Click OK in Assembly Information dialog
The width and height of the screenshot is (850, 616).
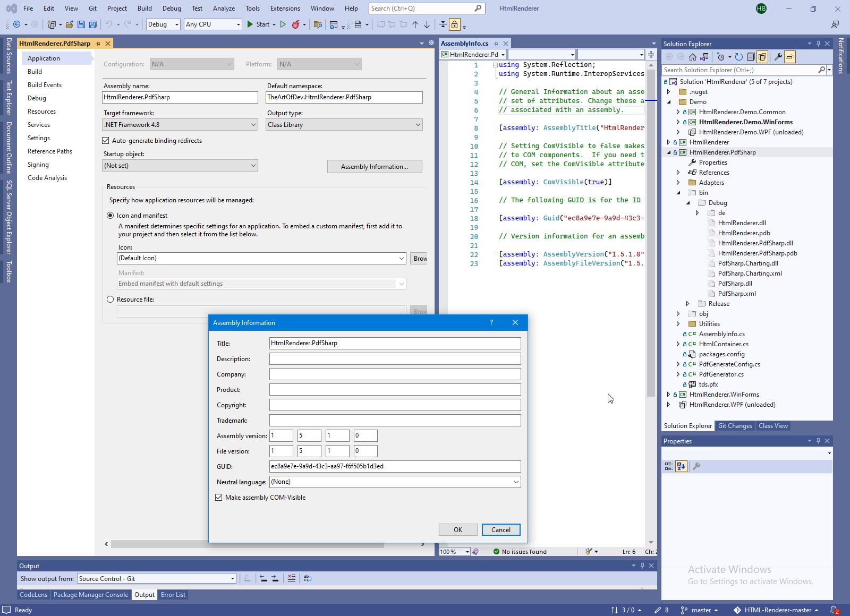coord(458,530)
